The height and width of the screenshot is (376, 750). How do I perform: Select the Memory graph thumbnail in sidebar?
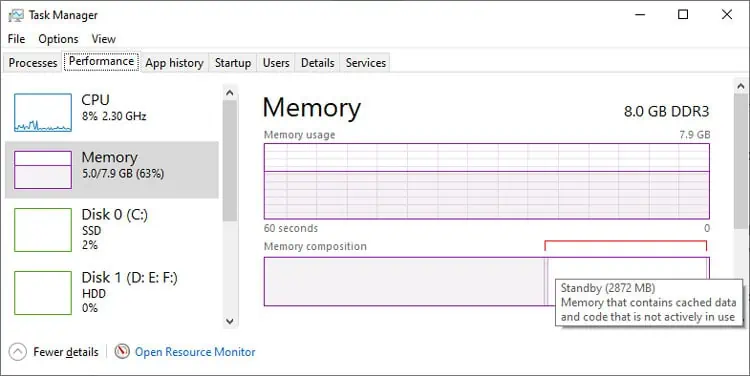pyautogui.click(x=43, y=170)
